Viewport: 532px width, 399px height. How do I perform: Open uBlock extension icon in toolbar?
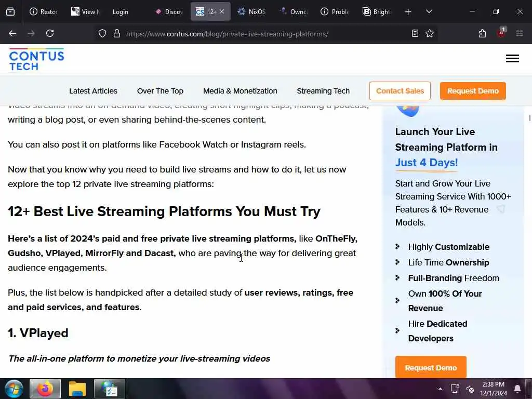pos(501,33)
